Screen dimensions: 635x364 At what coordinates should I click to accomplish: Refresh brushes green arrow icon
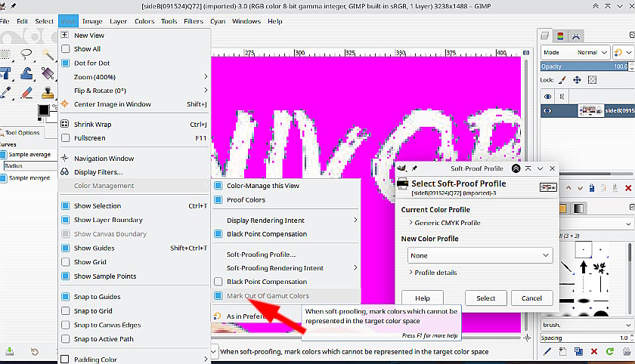click(610, 351)
